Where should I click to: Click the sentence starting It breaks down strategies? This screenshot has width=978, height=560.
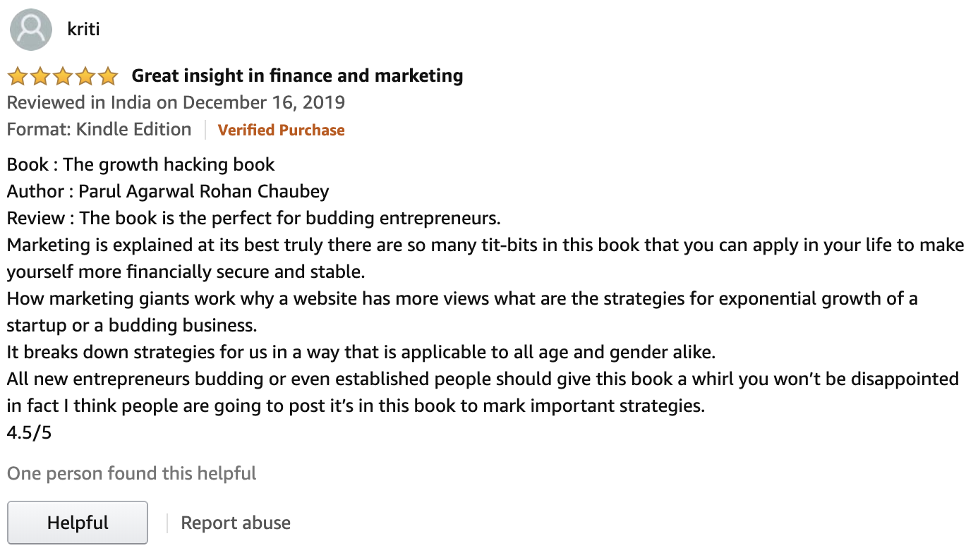pyautogui.click(x=361, y=352)
